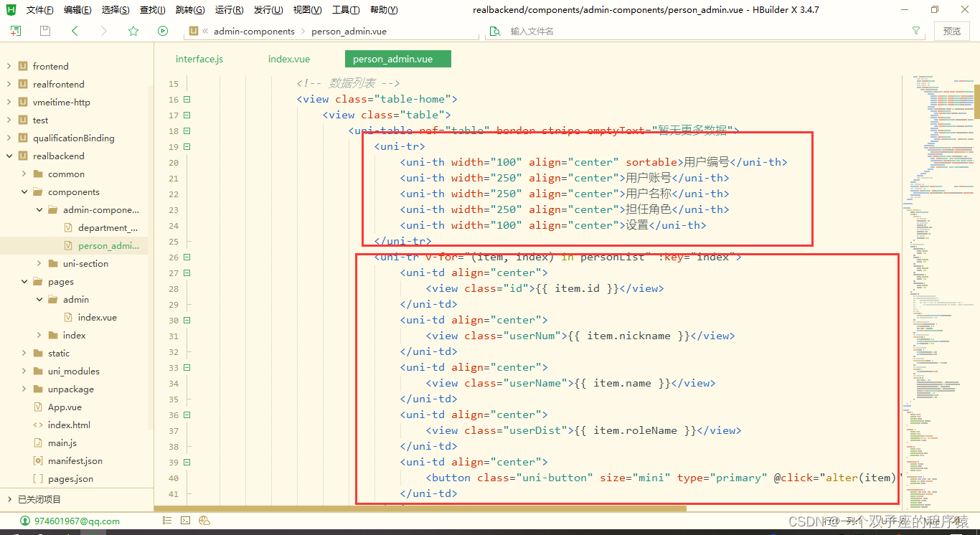Fold uni-td block at line 33
The image size is (980, 535).
click(187, 368)
